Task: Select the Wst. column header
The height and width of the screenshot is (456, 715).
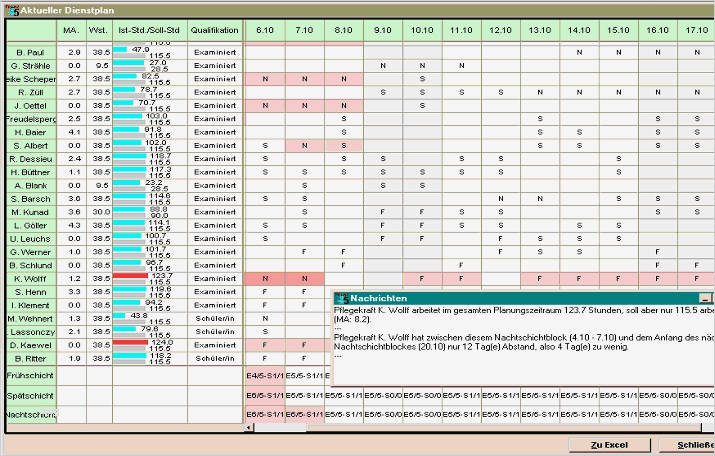Action: 99,30
